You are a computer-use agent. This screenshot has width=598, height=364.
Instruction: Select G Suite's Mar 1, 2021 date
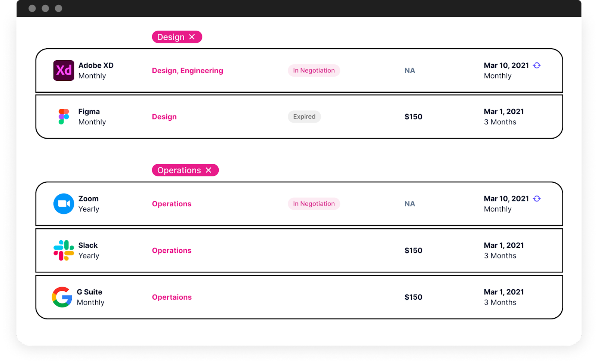(x=504, y=292)
